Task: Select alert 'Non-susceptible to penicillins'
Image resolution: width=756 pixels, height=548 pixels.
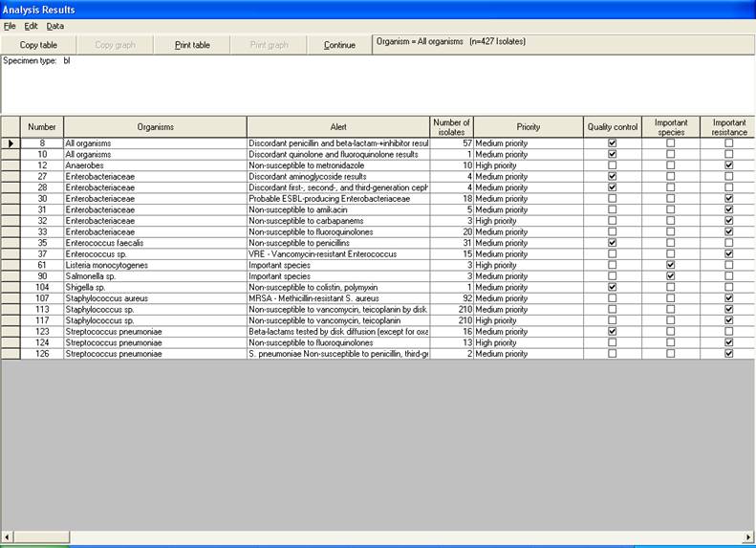Action: point(338,243)
